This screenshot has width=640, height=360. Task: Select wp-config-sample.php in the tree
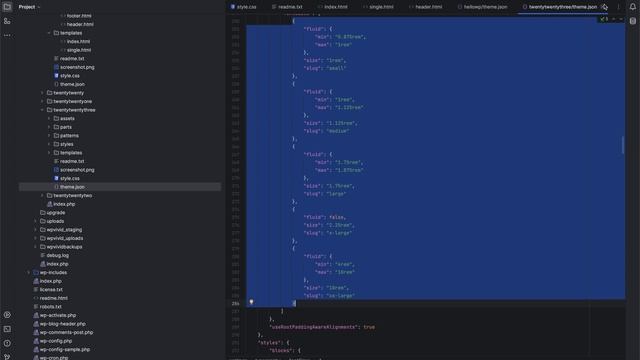tap(64, 350)
